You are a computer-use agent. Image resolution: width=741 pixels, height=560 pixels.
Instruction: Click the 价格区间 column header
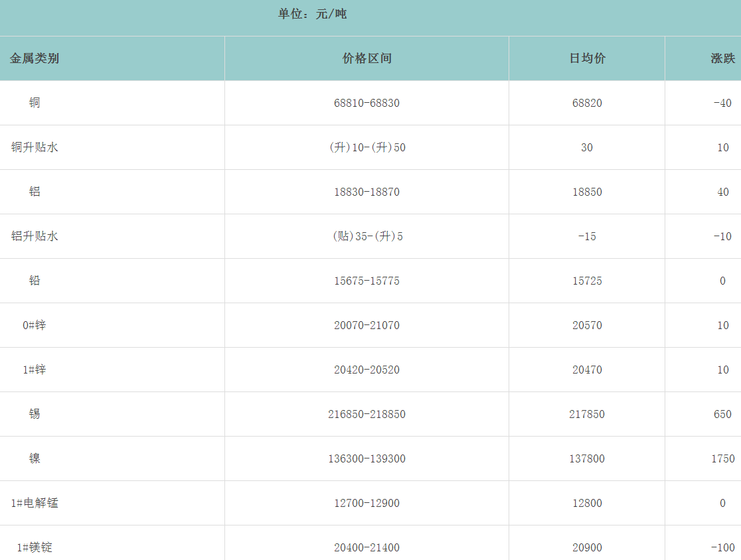click(367, 58)
